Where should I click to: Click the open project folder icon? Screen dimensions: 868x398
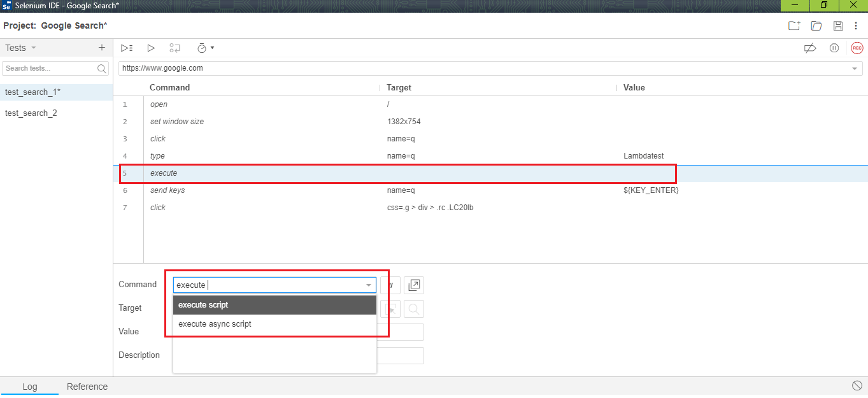[x=816, y=25]
